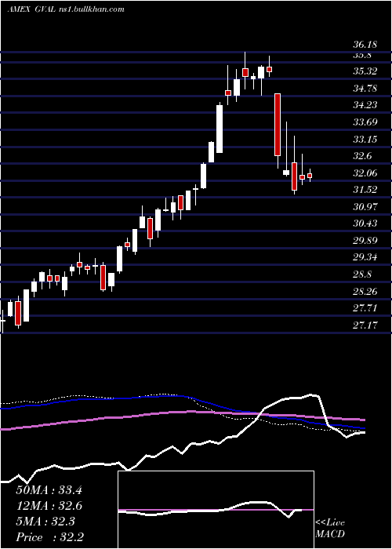Screen dimensions: 392x549
Task: Select the 30.43 price axis label
Action: coord(365,224)
